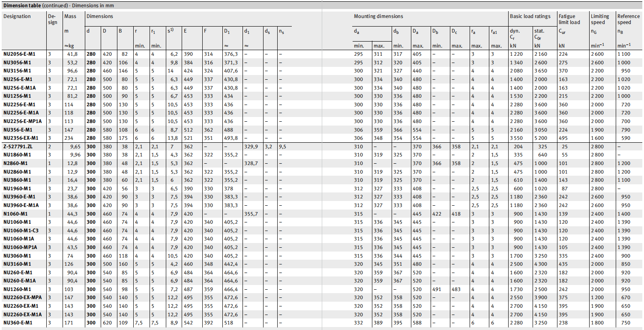Click reference speed value 1 400
Screen dimensions: 644x330
[x=624, y=213]
